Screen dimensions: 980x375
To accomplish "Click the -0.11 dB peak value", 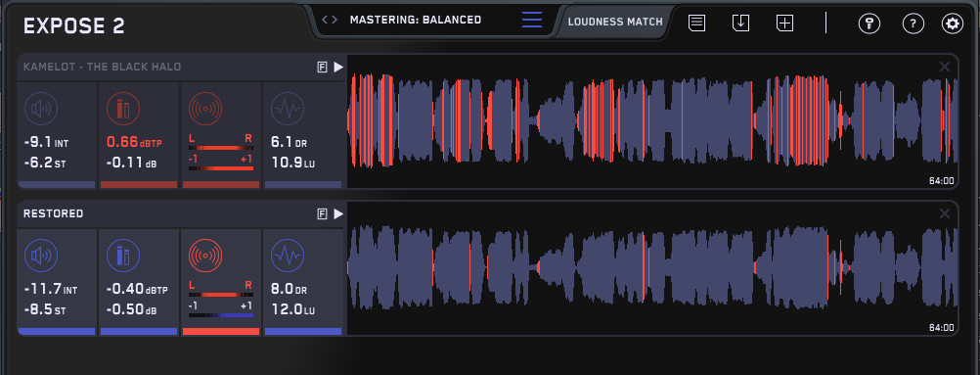I will (131, 164).
